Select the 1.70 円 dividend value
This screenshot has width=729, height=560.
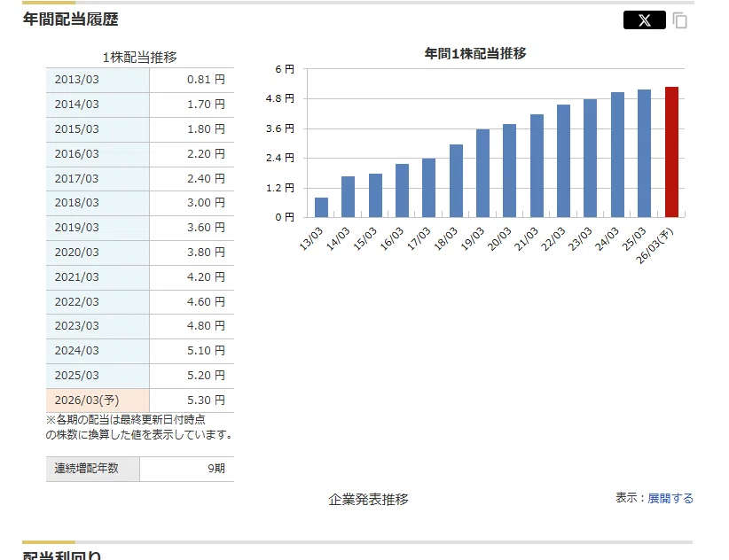[206, 104]
